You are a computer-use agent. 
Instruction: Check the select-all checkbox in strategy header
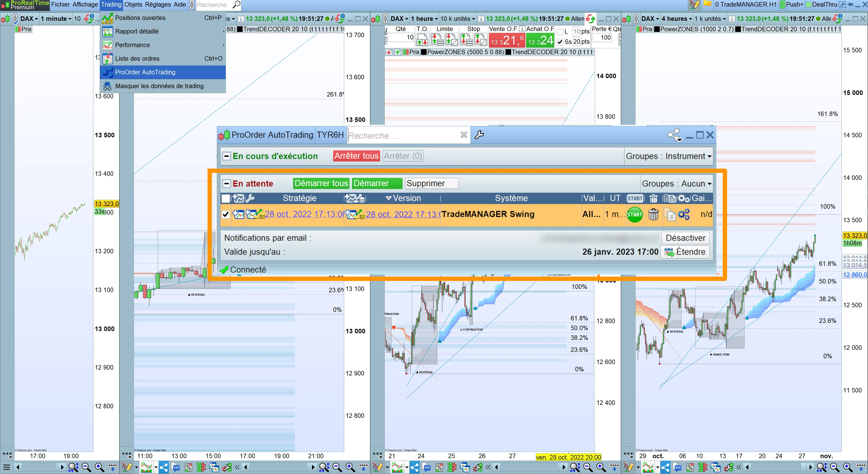coord(226,198)
